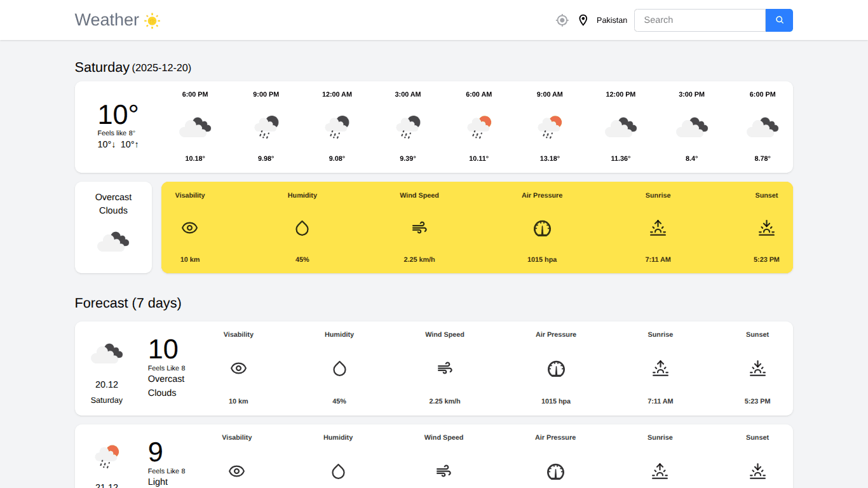This screenshot has height=488, width=868.
Task: Click the '45%' humidity in yellow panel
Action: tap(302, 259)
